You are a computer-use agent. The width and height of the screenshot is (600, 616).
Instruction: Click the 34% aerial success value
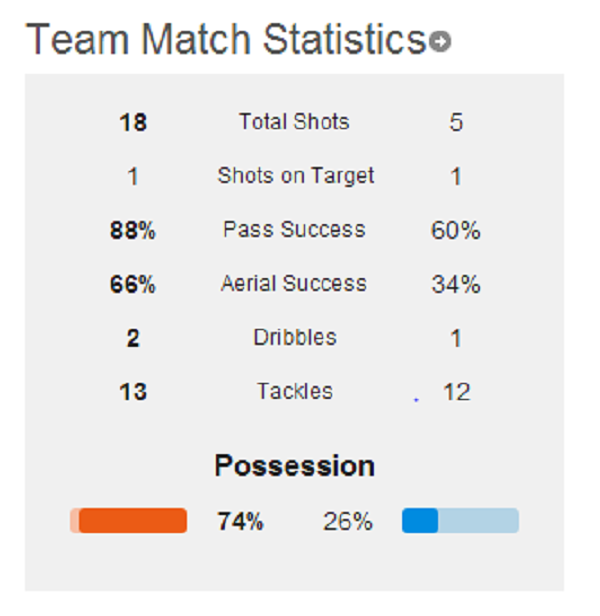point(456,284)
